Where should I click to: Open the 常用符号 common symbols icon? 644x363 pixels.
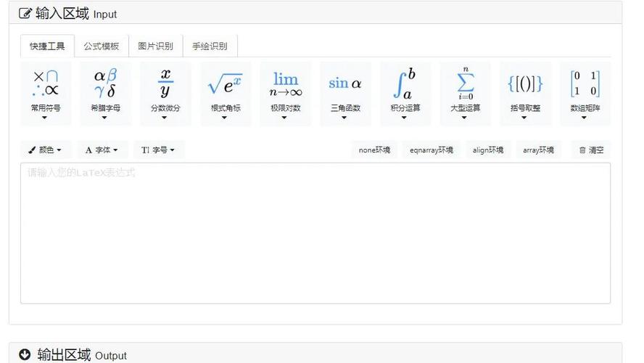pos(46,93)
